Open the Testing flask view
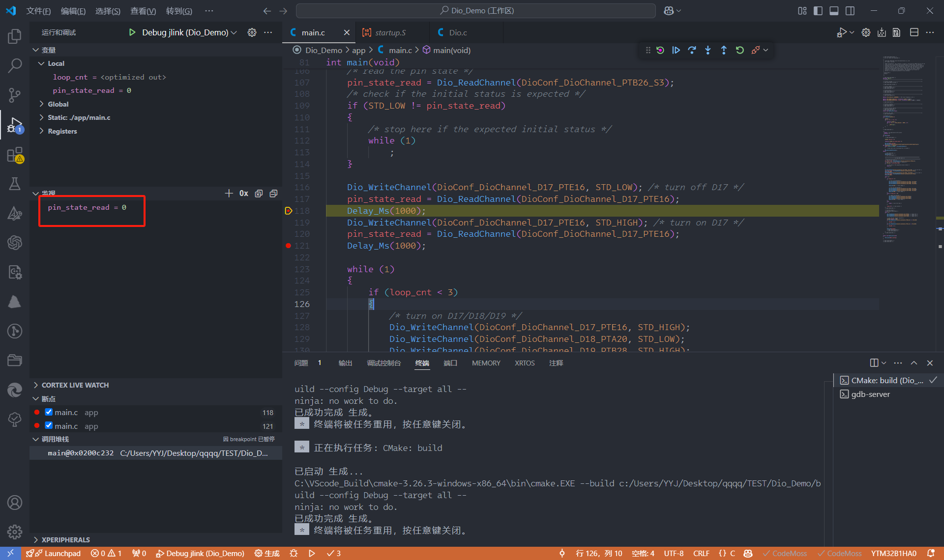Image resolution: width=944 pixels, height=560 pixels. click(15, 184)
